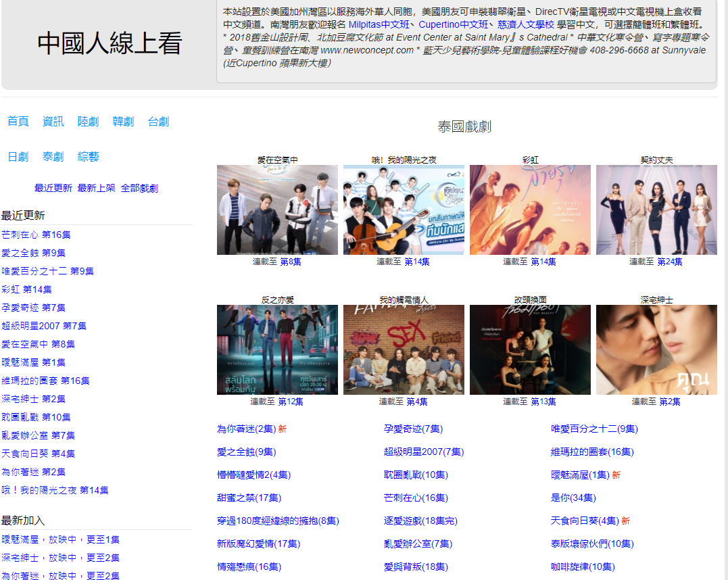This screenshot has height=580, width=728.
Task: Open Milpitas中文班 link in the header
Action: pos(379,24)
